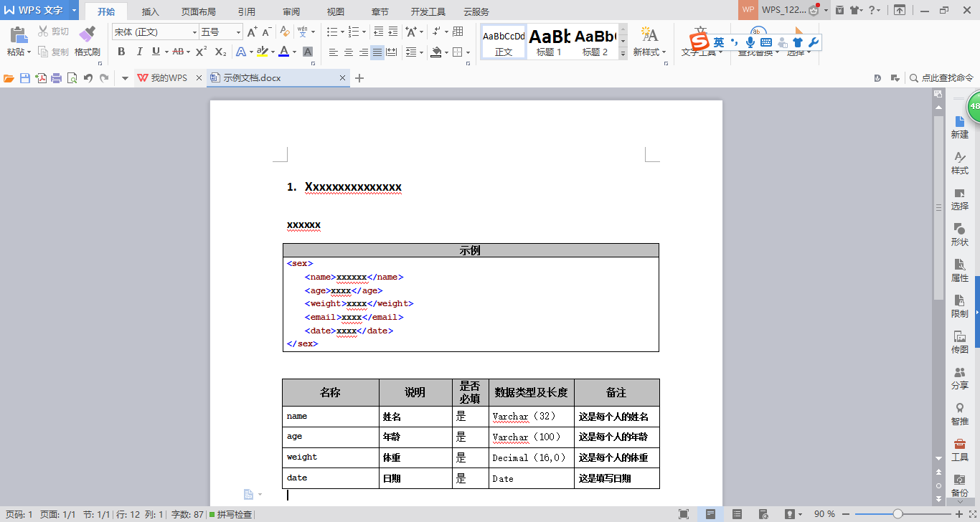
Task: Open the 限制 (Restrict) sidebar icon
Action: pyautogui.click(x=960, y=307)
